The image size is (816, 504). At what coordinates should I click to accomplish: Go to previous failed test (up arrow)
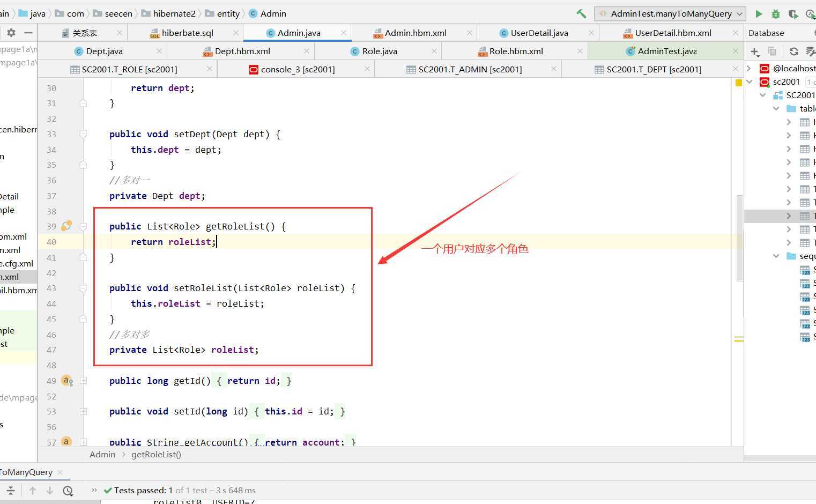33,490
